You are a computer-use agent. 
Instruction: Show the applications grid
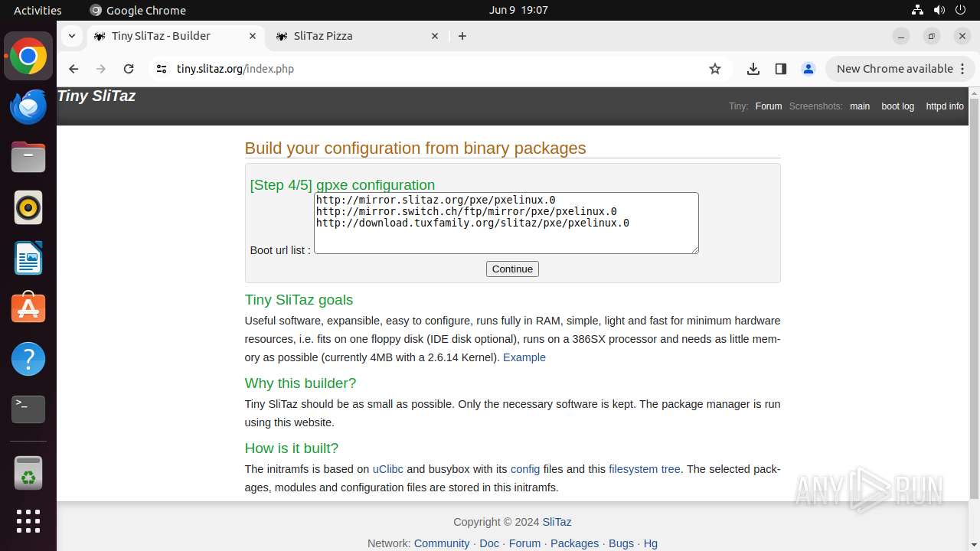click(28, 521)
